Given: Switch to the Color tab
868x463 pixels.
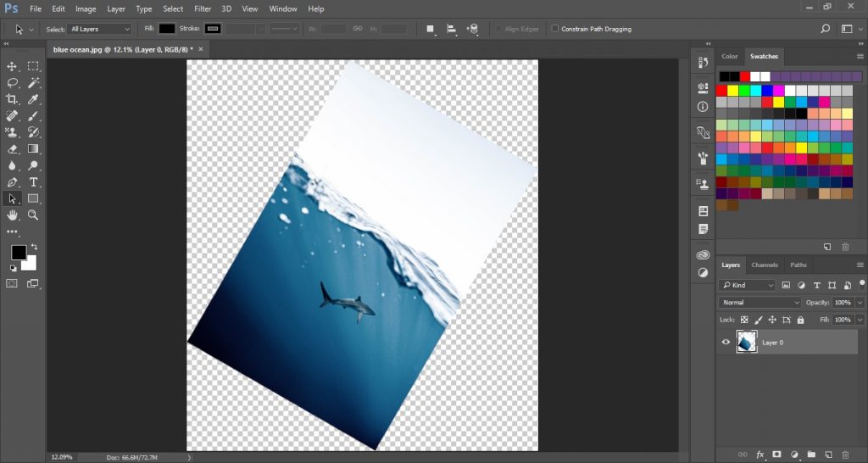Looking at the screenshot, I should tap(729, 57).
